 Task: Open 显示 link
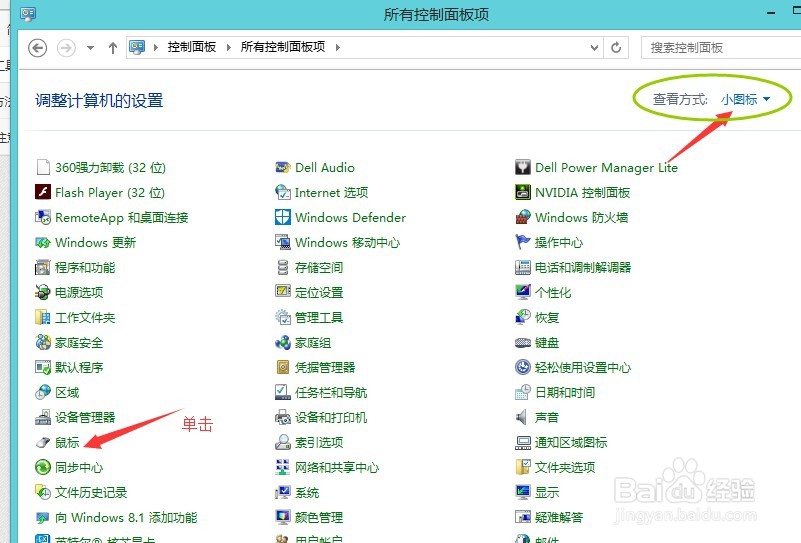click(x=547, y=493)
